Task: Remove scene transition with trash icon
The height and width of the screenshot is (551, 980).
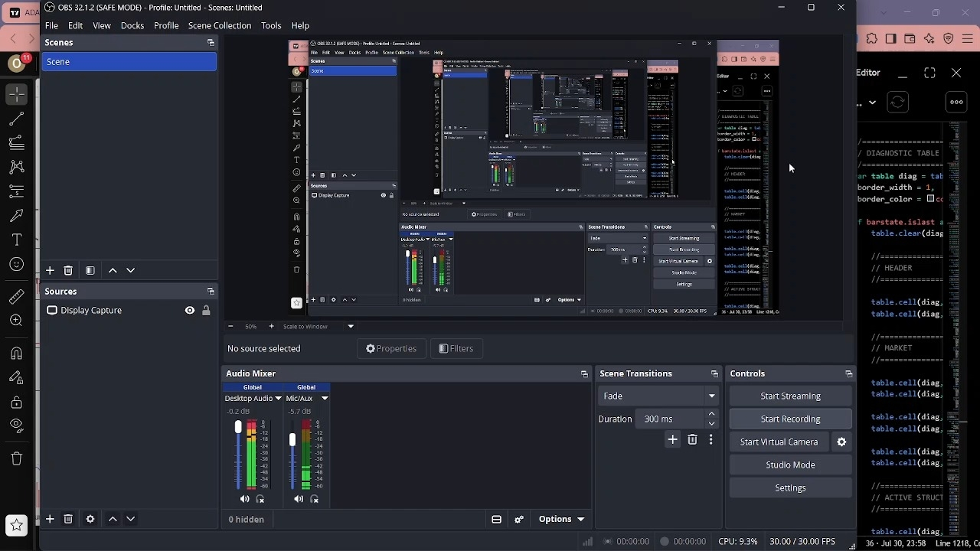Action: coord(692,439)
